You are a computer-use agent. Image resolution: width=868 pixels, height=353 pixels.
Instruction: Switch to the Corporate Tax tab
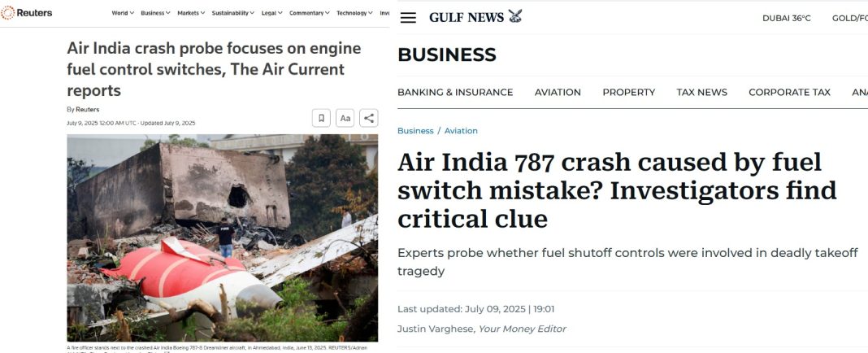click(789, 92)
